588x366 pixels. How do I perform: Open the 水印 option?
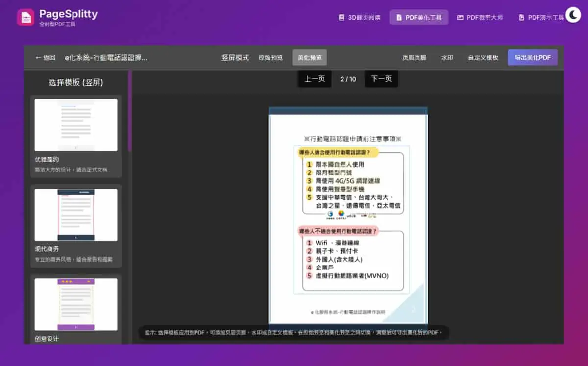pyautogui.click(x=447, y=58)
